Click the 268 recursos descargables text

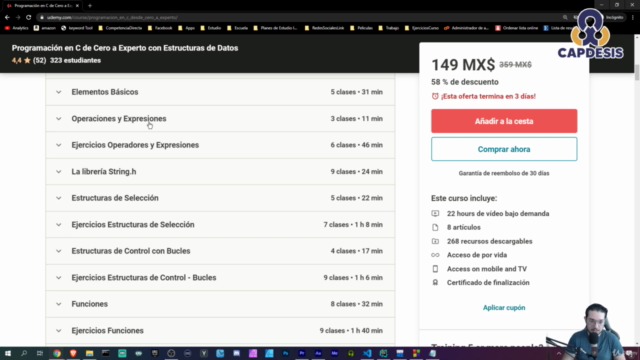coord(489,241)
